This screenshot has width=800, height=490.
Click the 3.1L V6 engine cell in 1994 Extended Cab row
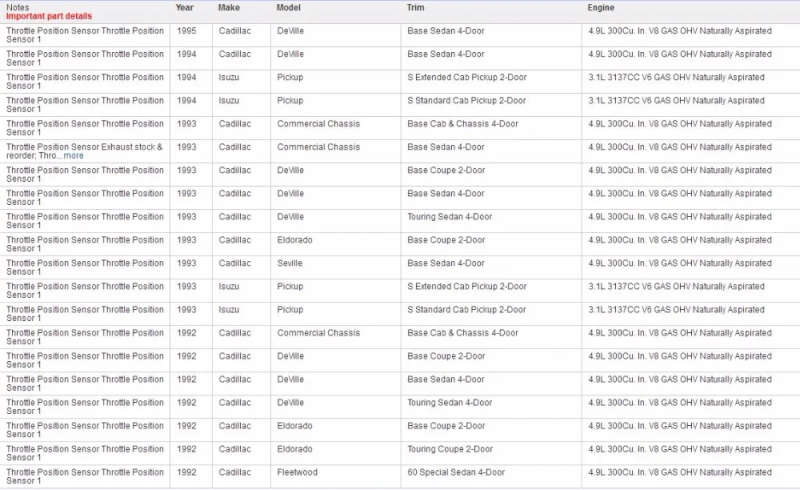tap(676, 77)
